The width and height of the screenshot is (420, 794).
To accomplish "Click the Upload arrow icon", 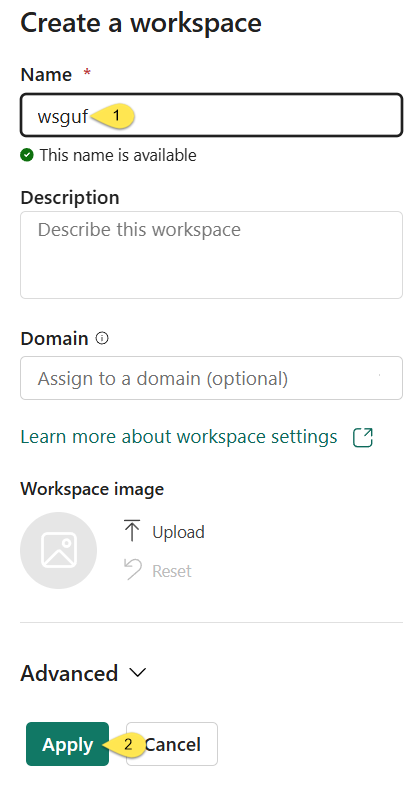I will point(132,531).
